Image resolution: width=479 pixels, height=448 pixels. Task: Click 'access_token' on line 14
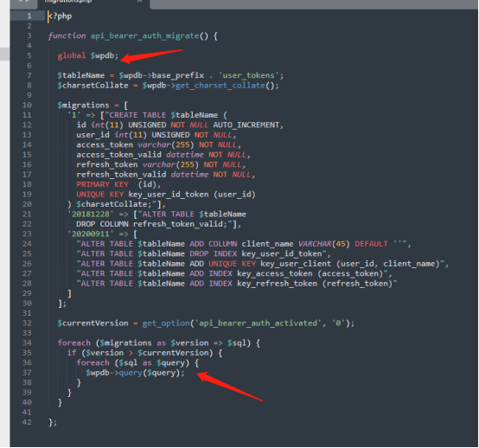[x=105, y=144]
